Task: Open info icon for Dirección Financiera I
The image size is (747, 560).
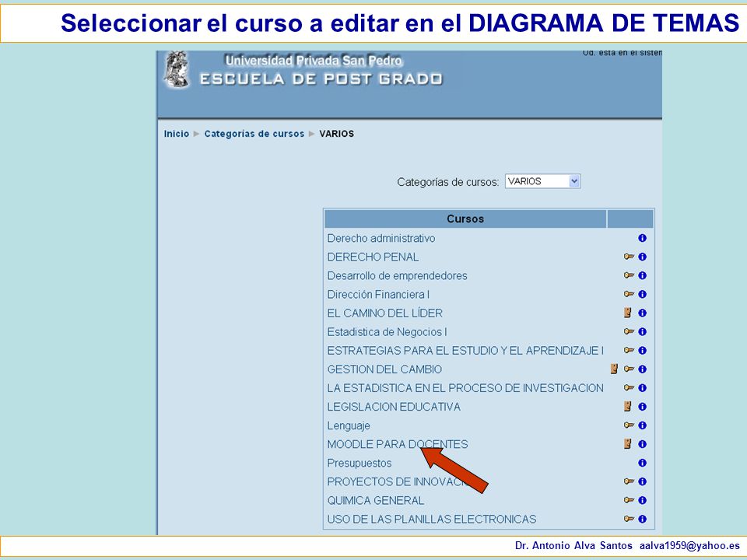Action: click(642, 294)
